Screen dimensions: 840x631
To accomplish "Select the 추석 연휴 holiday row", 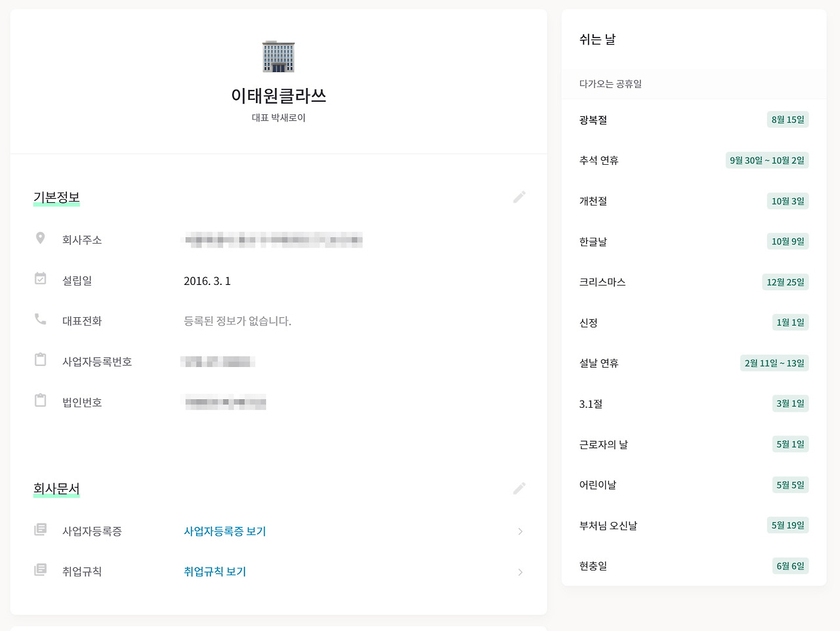I will (x=694, y=160).
